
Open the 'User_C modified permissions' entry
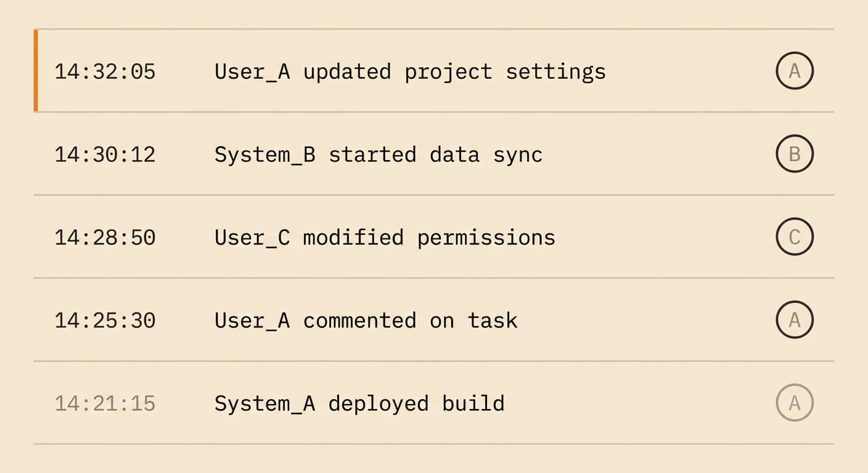(x=385, y=238)
